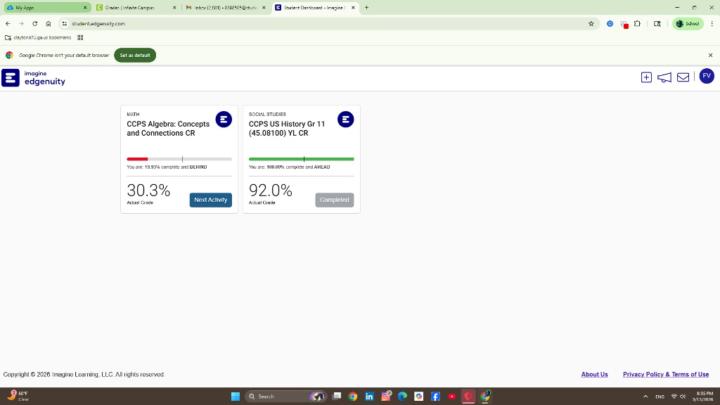The height and width of the screenshot is (405, 720).
Task: Switch to the Infinite Campus tab
Action: tap(135, 8)
